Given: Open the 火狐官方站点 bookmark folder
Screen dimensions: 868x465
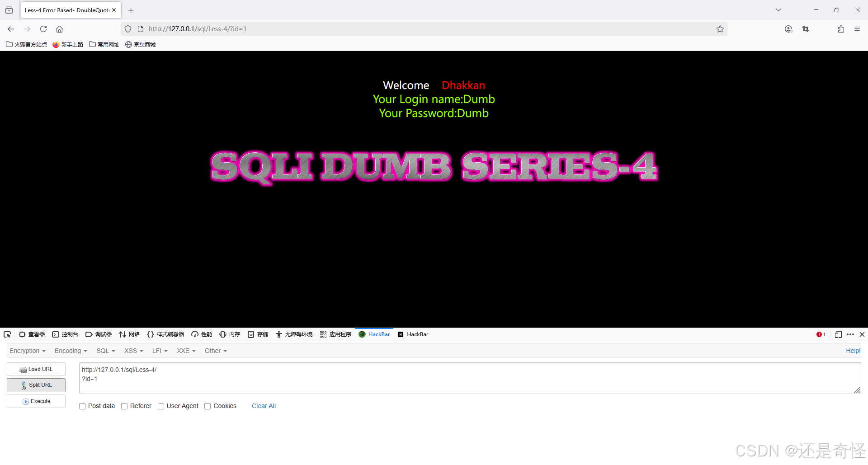Looking at the screenshot, I should click(26, 44).
